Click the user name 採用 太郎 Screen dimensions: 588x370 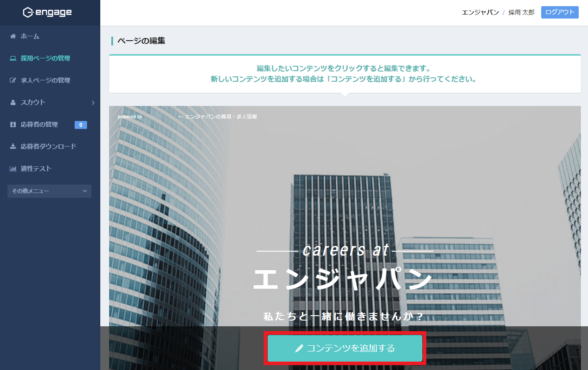521,12
